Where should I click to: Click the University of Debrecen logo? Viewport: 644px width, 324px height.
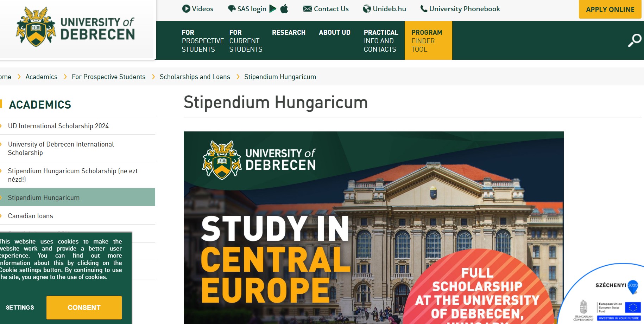point(75,27)
